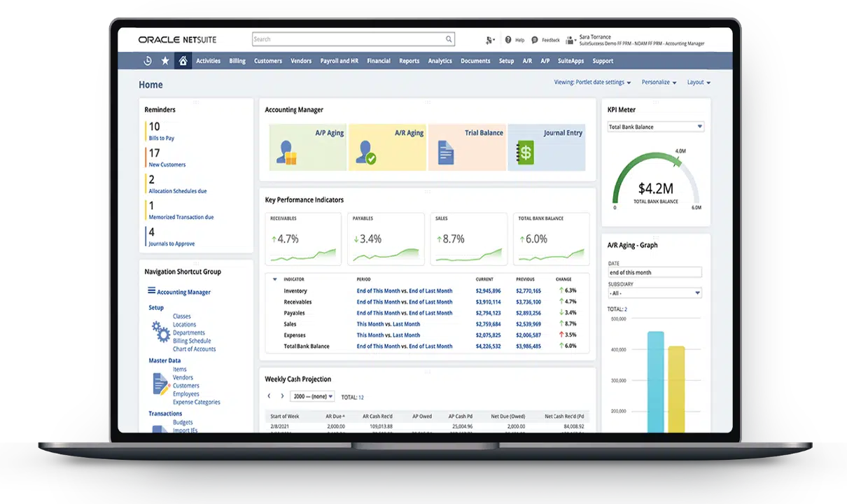Click the Expenses current value $2,075,825
847x504 pixels.
[488, 335]
